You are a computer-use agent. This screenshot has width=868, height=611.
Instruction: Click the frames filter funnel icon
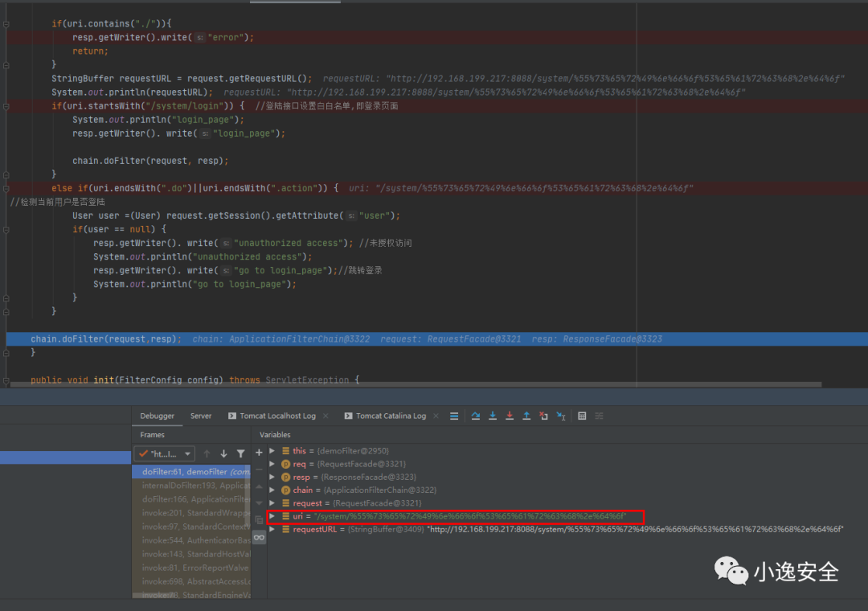coord(241,453)
